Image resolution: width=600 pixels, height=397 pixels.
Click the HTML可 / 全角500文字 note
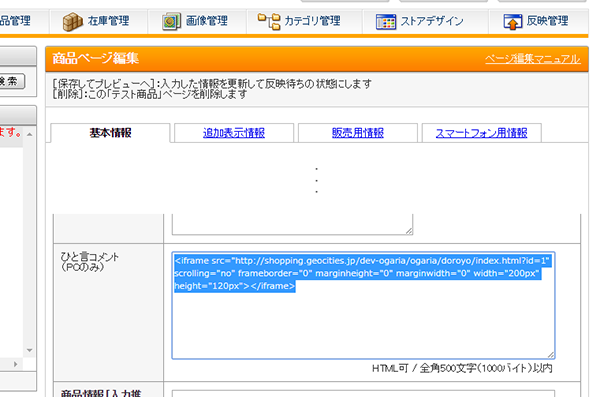coord(462,368)
